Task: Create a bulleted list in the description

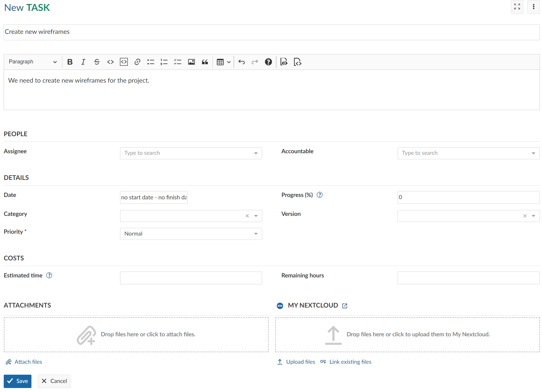Action: 151,62
